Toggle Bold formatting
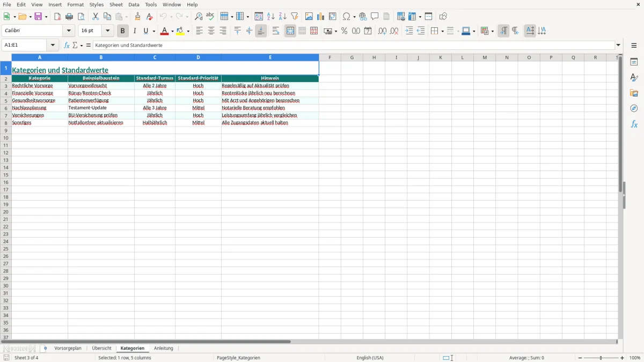 point(122,31)
